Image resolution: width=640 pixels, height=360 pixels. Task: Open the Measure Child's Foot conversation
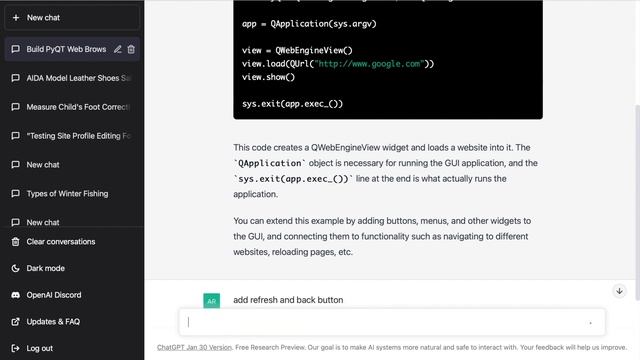(x=72, y=107)
